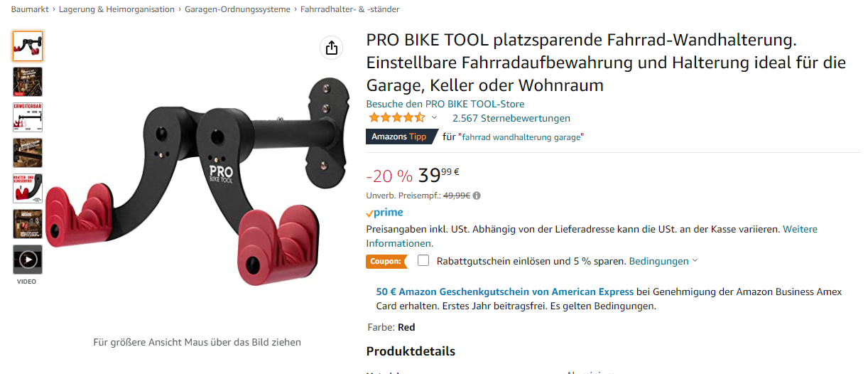
Task: Click the prime logo badge
Action: [x=384, y=213]
